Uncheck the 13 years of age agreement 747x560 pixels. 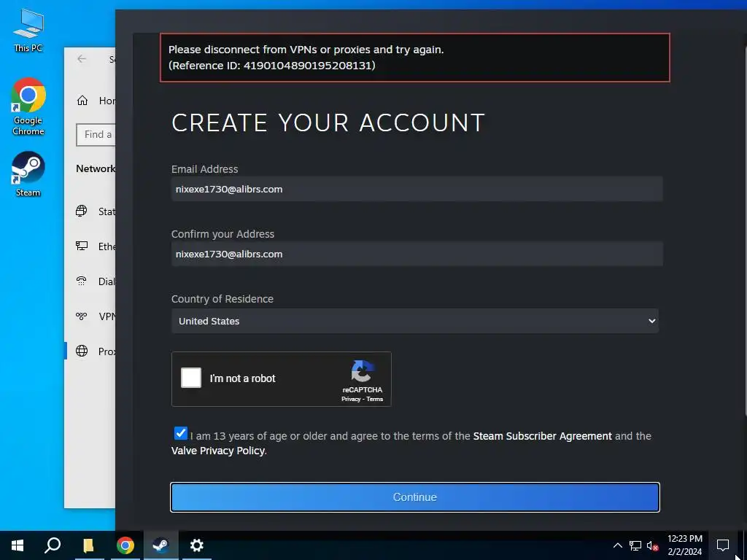coord(181,433)
